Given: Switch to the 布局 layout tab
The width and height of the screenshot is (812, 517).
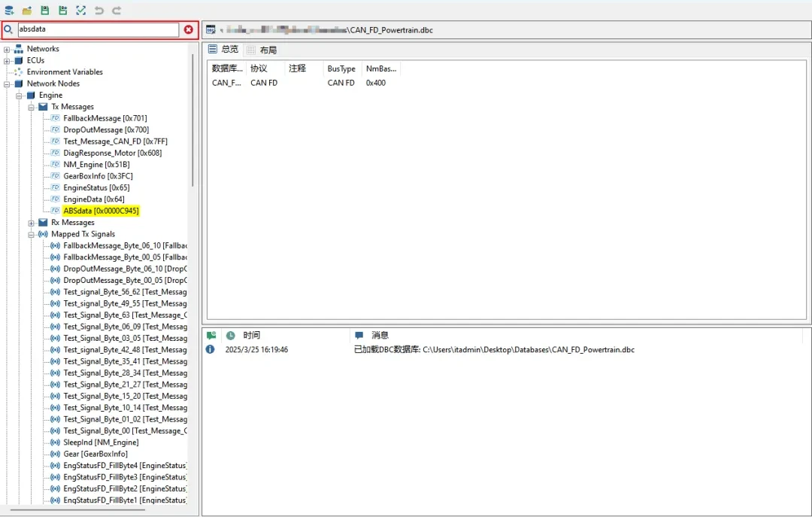Looking at the screenshot, I should [x=262, y=50].
